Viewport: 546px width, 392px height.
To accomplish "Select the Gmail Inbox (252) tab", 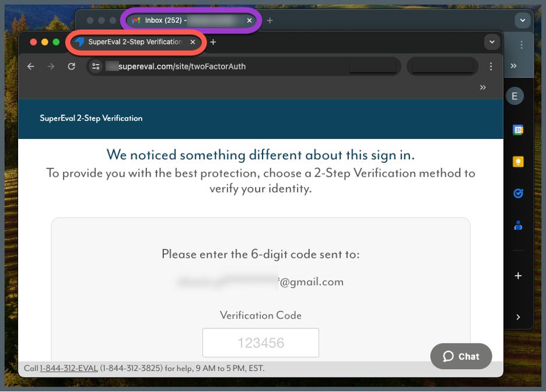I will [x=191, y=20].
